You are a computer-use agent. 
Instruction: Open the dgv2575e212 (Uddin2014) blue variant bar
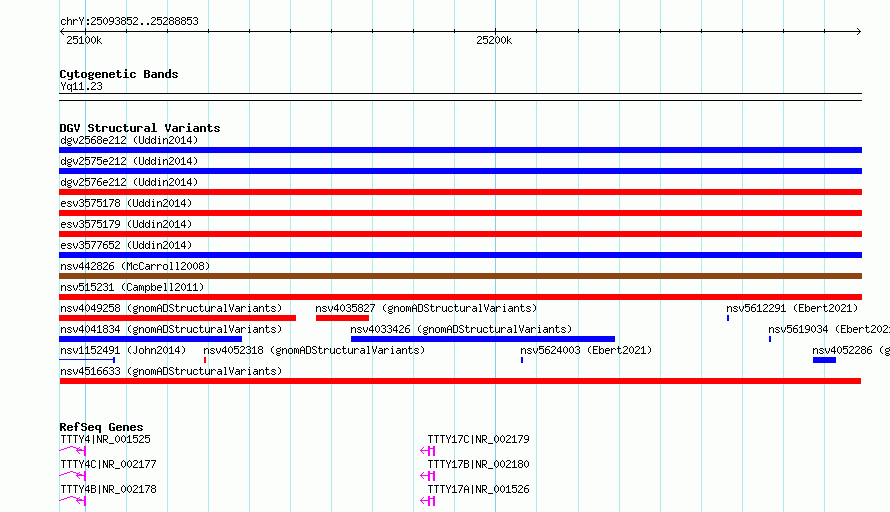[460, 171]
